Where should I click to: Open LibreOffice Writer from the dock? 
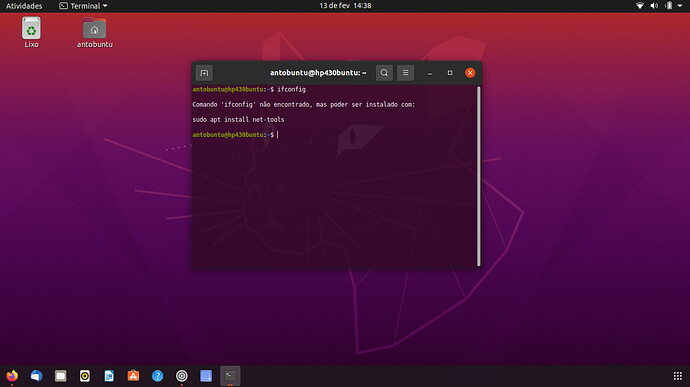pos(109,376)
